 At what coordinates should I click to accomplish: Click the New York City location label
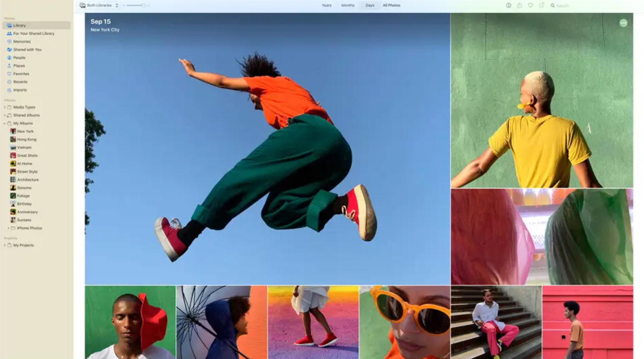(x=105, y=30)
